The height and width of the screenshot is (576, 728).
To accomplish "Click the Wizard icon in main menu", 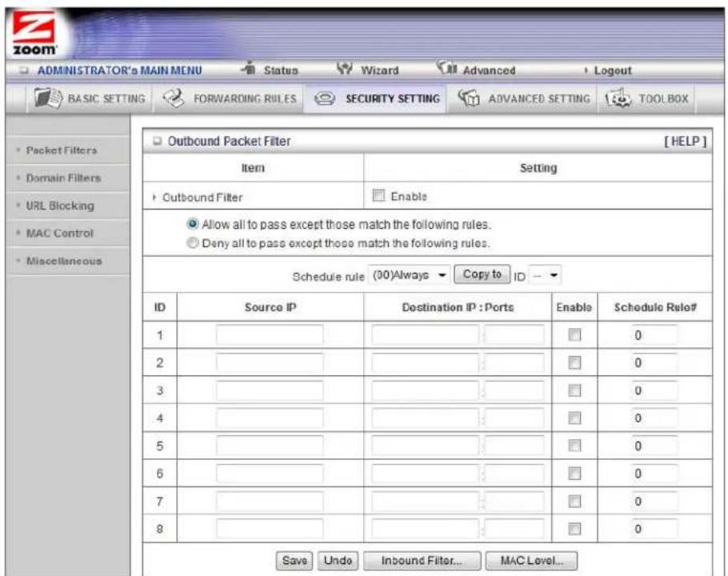I will (x=345, y=69).
